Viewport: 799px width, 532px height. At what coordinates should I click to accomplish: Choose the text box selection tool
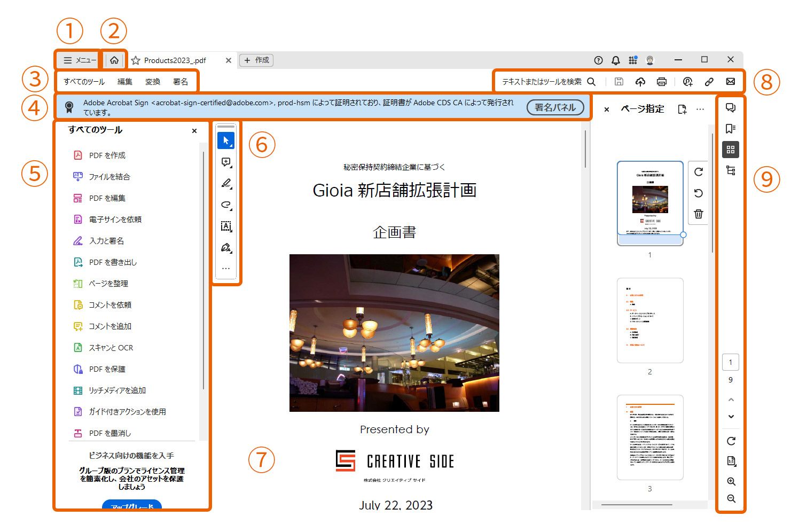tap(226, 226)
